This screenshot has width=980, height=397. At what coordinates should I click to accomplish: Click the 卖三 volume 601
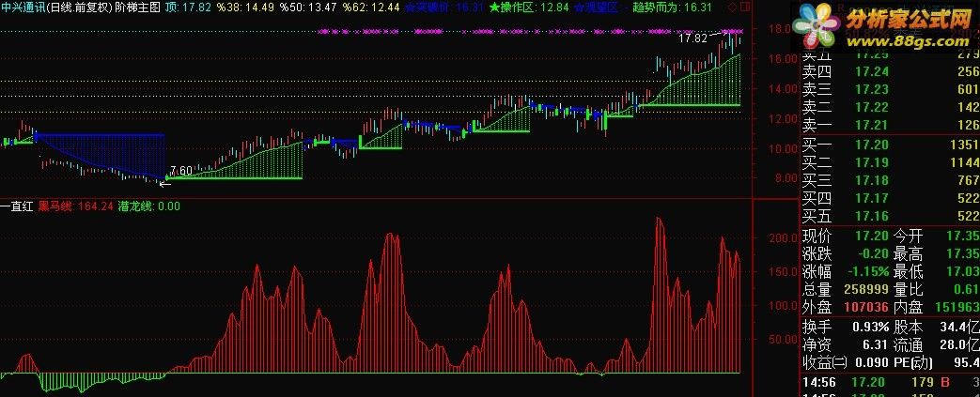(968, 89)
